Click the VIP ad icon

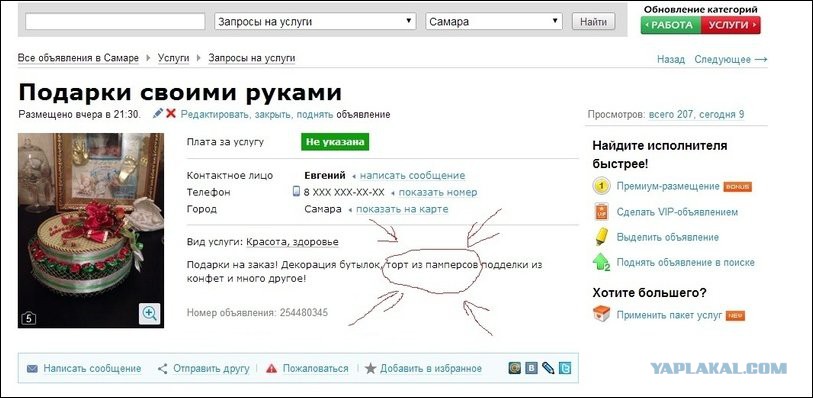coord(601,211)
